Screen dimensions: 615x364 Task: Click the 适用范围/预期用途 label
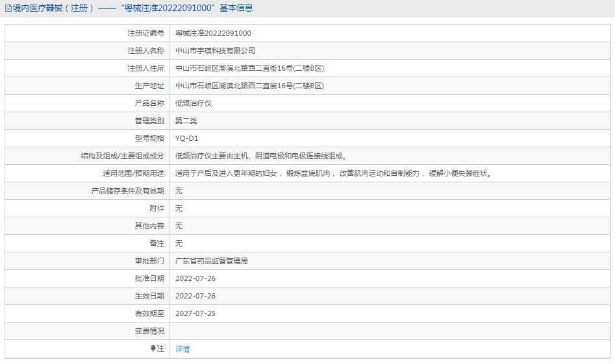[133, 173]
